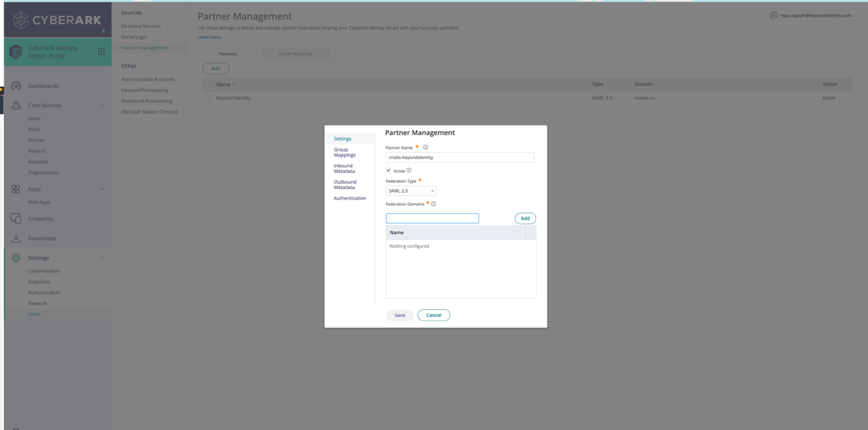This screenshot has height=430, width=868.
Task: Click the Endpoints devices icon
Action: [16, 219]
